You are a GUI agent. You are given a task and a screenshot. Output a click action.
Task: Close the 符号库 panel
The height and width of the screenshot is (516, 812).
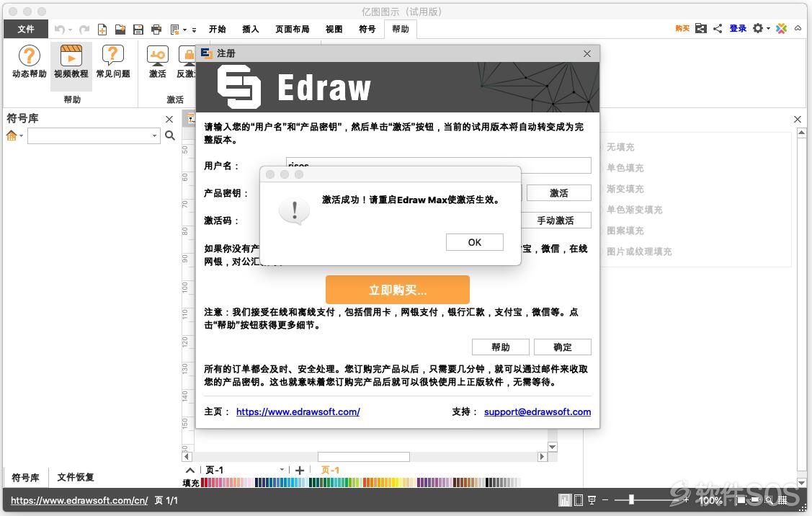(169, 119)
